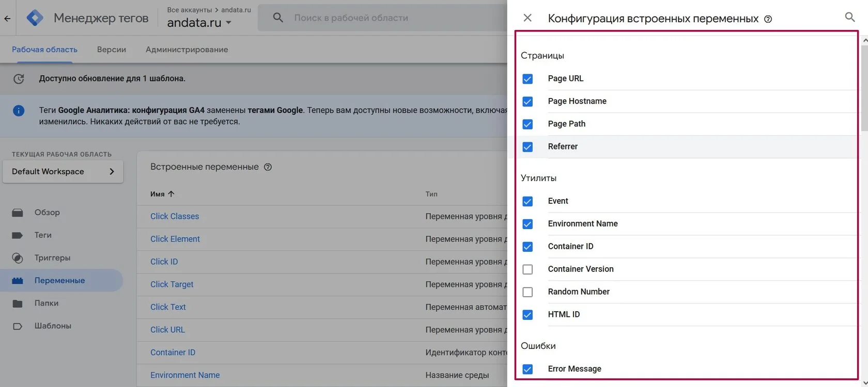Uncheck the Error Message checkbox
Image resolution: width=868 pixels, height=387 pixels.
(x=528, y=369)
